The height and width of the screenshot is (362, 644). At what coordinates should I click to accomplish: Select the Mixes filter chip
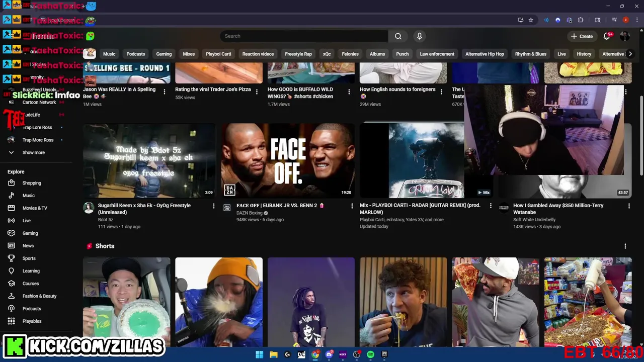189,54
